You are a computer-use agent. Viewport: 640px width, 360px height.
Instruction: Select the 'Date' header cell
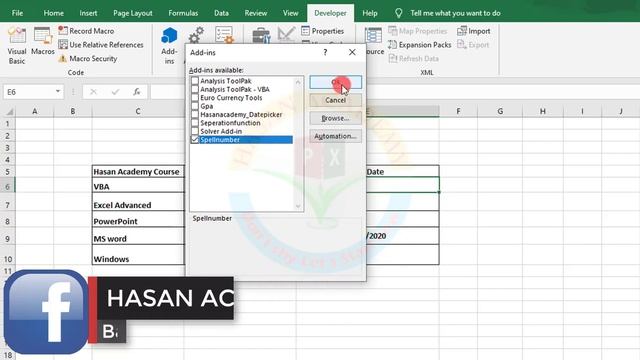coord(402,171)
